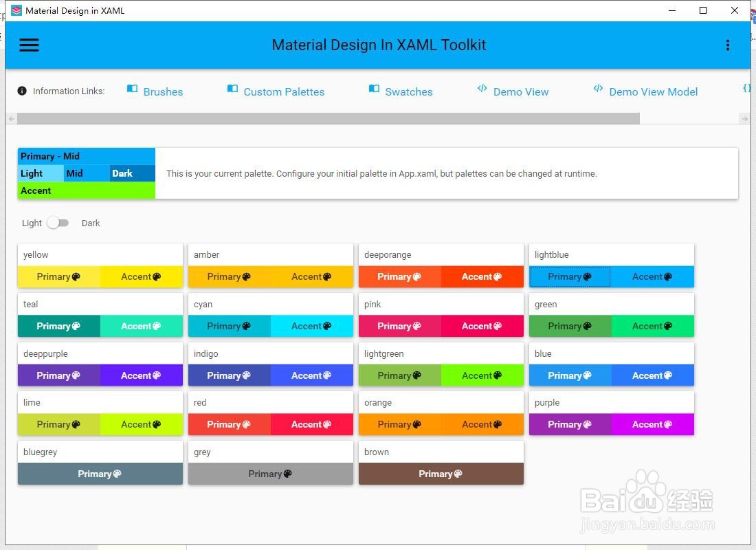The width and height of the screenshot is (756, 550).
Task: Select lightgreen Accent button
Action: coord(482,375)
